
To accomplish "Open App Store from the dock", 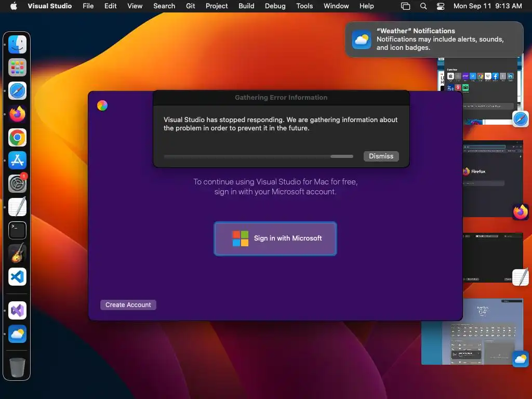I will tap(17, 161).
